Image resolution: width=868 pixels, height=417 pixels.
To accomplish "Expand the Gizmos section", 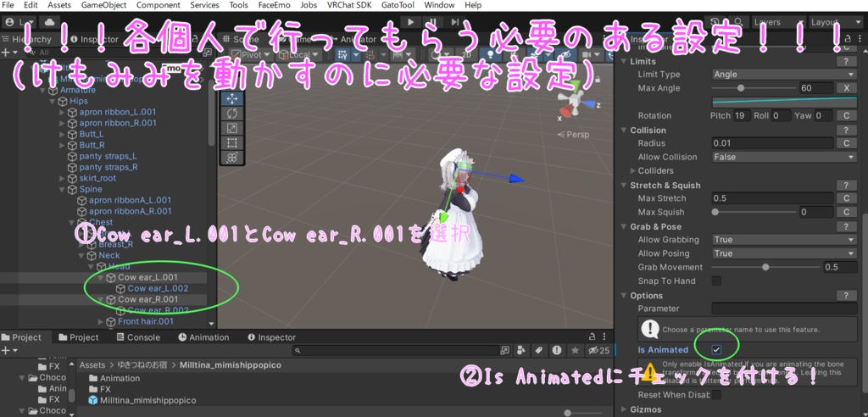I will point(625,409).
